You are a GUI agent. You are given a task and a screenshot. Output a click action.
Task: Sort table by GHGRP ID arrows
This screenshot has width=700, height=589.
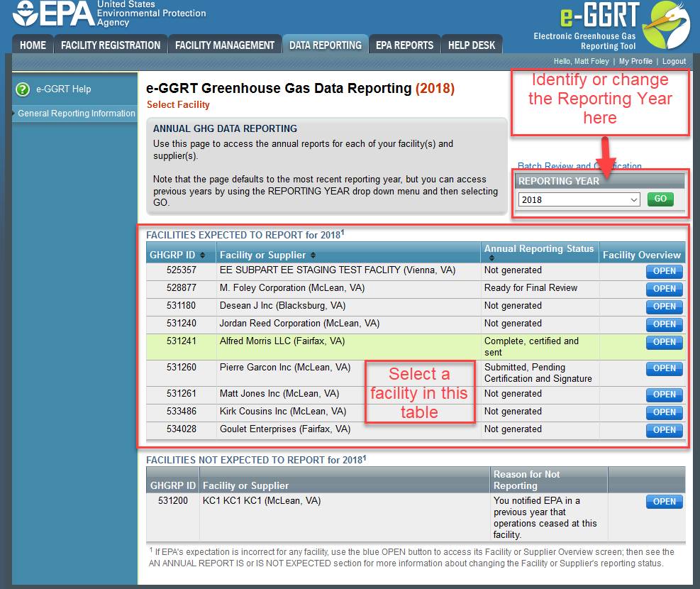[x=202, y=255]
